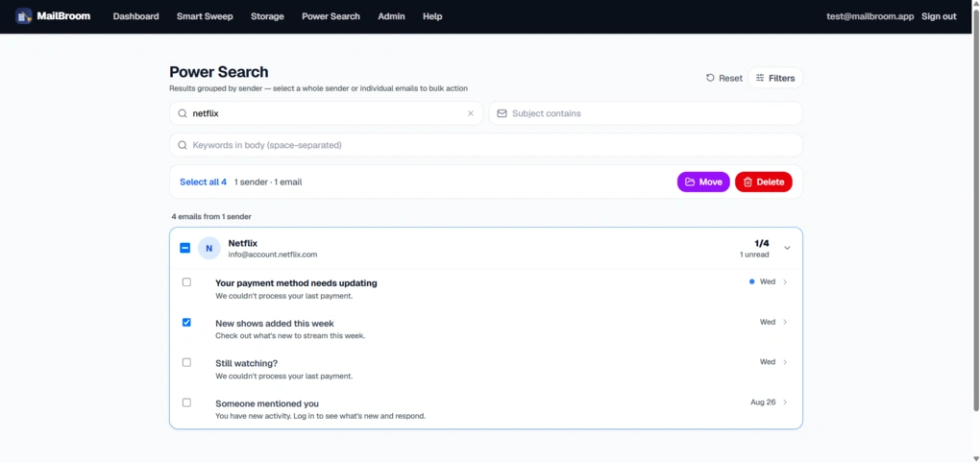Open 'Your payment method needs updating' arrow

pyautogui.click(x=785, y=281)
